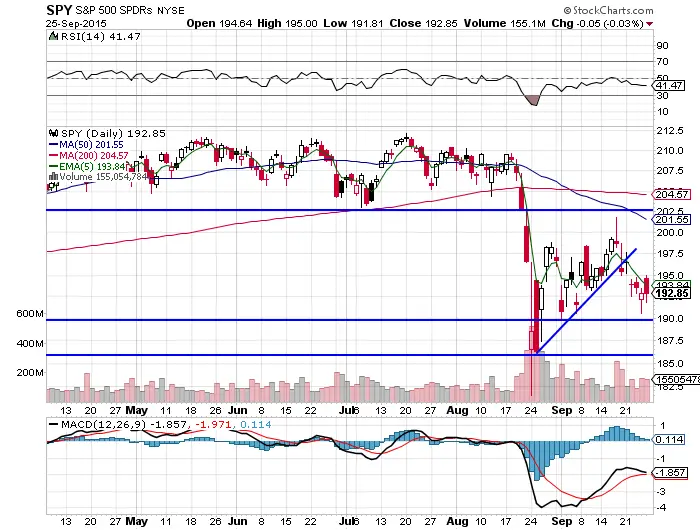Click the date '25-Sep-2015'
The height and width of the screenshot is (530, 700).
pos(76,24)
